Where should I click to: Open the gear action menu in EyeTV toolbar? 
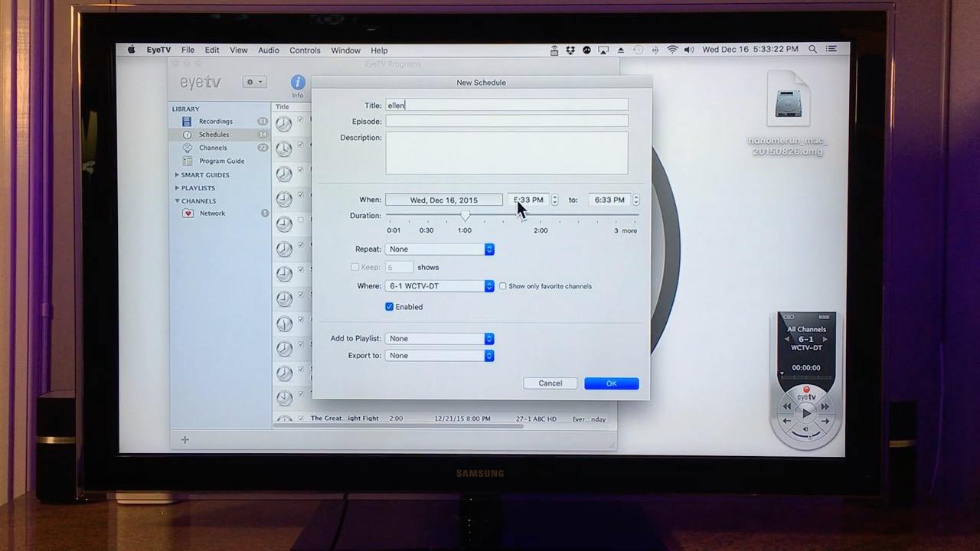point(253,82)
